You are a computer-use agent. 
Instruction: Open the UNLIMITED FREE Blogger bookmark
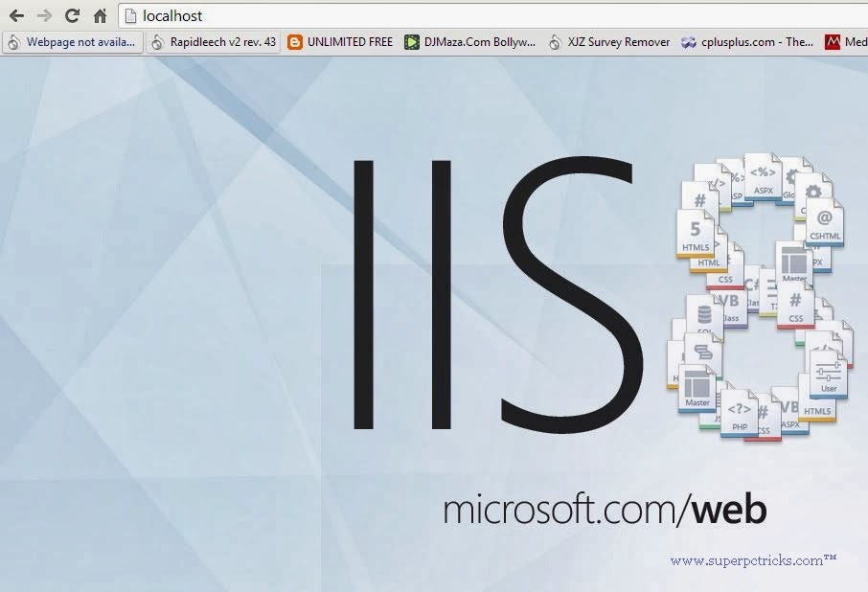click(340, 42)
